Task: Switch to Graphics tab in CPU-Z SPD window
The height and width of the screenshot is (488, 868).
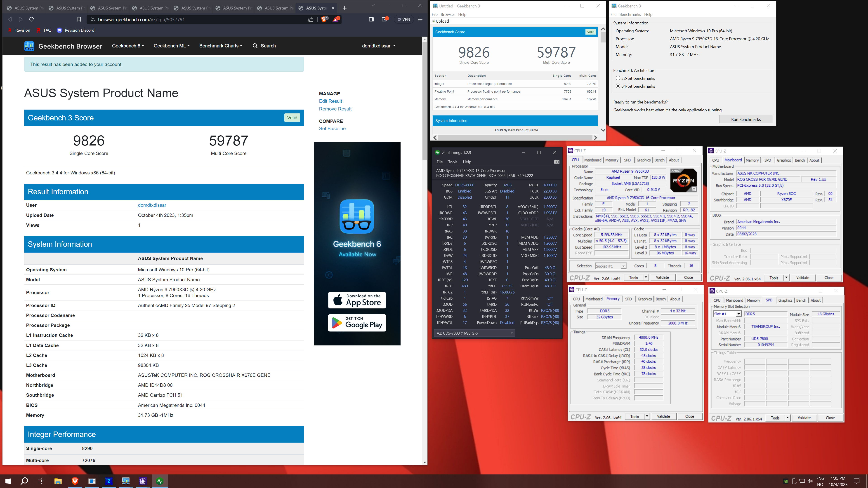Action: (x=785, y=300)
